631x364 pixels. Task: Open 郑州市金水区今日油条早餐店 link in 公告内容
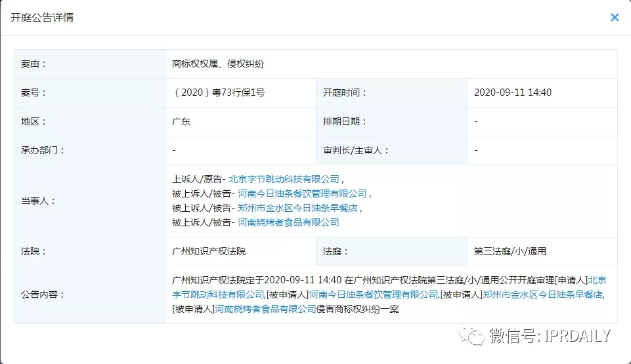(543, 294)
